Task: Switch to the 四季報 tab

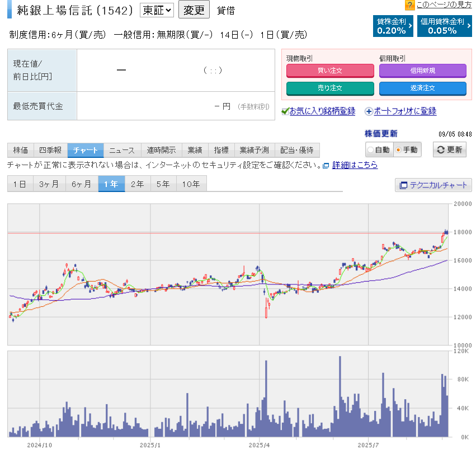Action: point(50,150)
